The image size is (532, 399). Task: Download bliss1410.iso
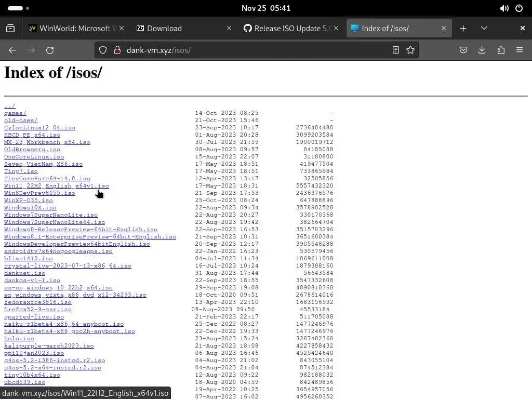(x=29, y=259)
